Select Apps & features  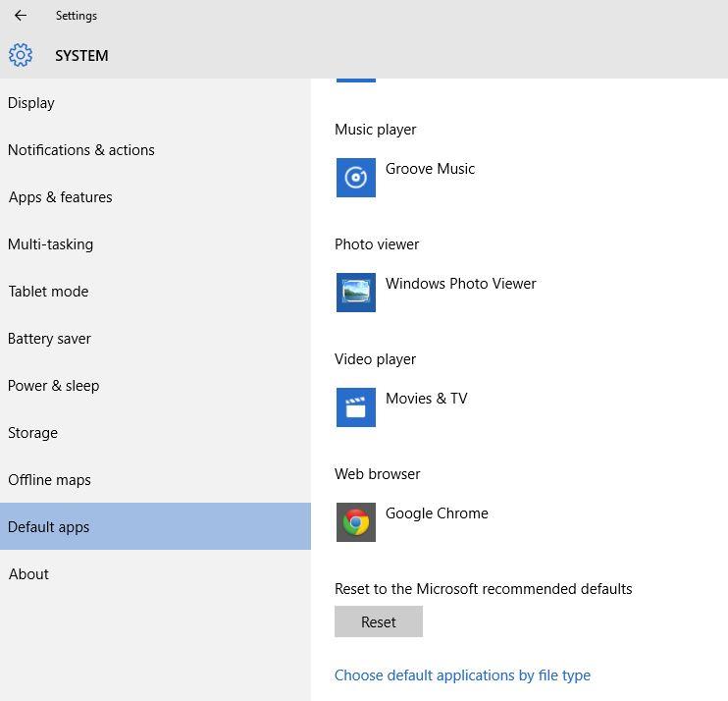pyautogui.click(x=155, y=197)
